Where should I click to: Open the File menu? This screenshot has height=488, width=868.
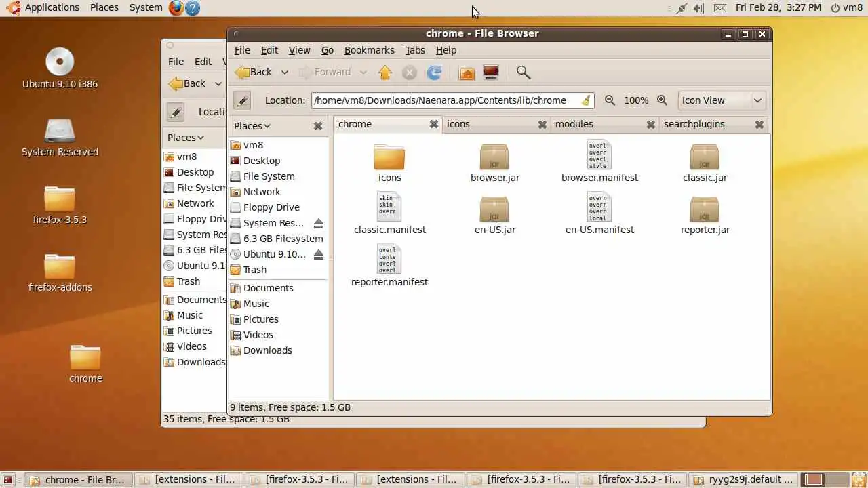tap(242, 50)
